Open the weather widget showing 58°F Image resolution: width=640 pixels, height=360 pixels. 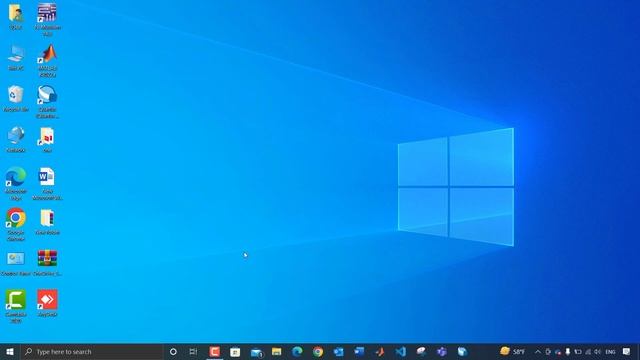513,351
